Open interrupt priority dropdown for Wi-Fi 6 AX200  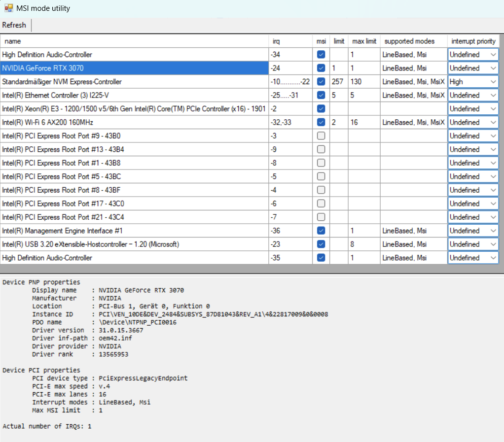click(473, 122)
